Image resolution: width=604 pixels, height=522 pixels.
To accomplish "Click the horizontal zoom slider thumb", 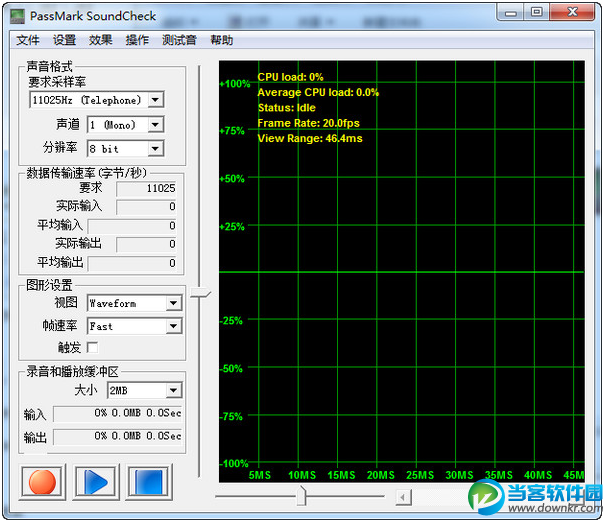I will point(302,496).
